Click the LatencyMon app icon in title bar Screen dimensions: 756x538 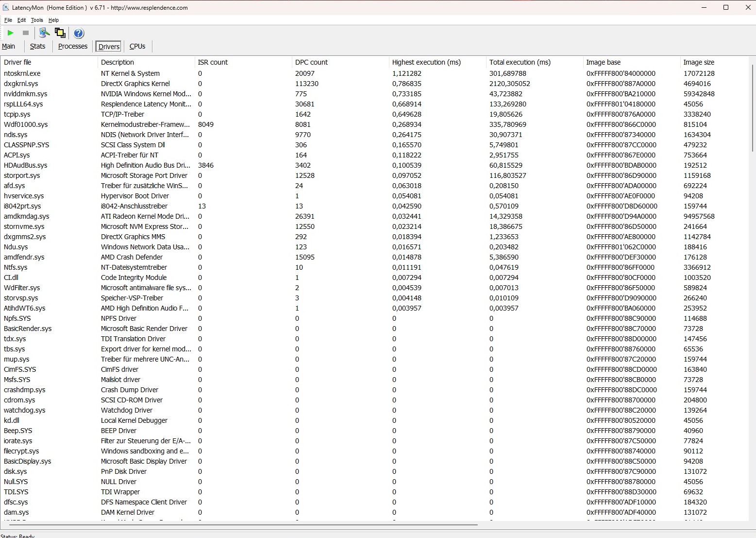click(6, 7)
